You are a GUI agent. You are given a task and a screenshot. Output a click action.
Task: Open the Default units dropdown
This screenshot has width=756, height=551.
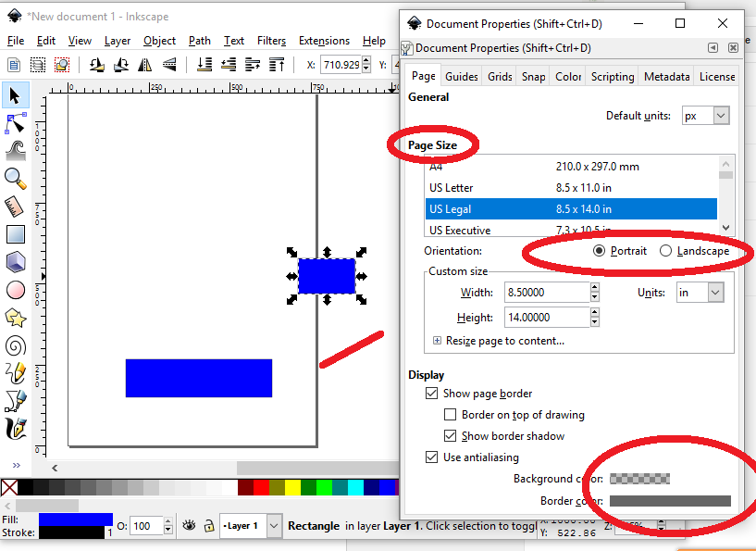click(x=706, y=115)
